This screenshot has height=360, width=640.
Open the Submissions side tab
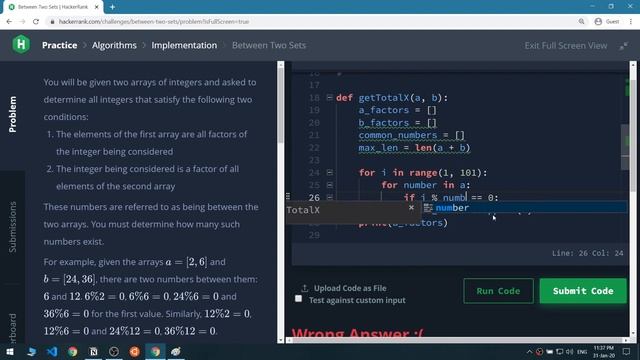click(x=13, y=227)
